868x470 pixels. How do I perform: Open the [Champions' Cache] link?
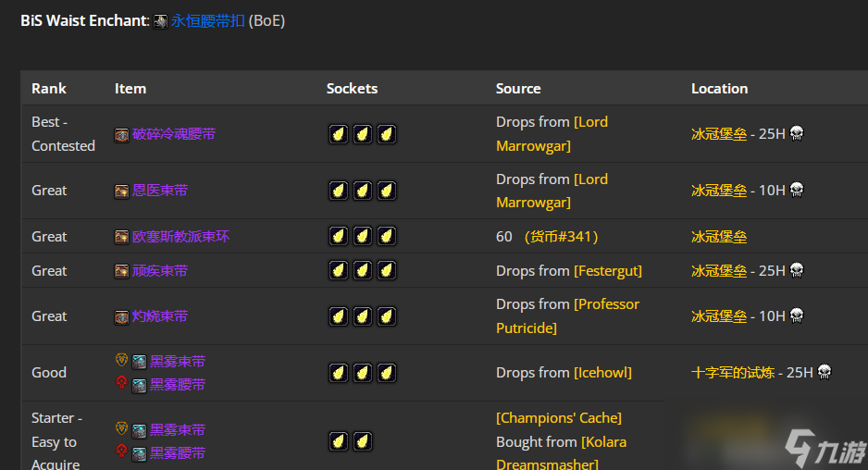559,418
